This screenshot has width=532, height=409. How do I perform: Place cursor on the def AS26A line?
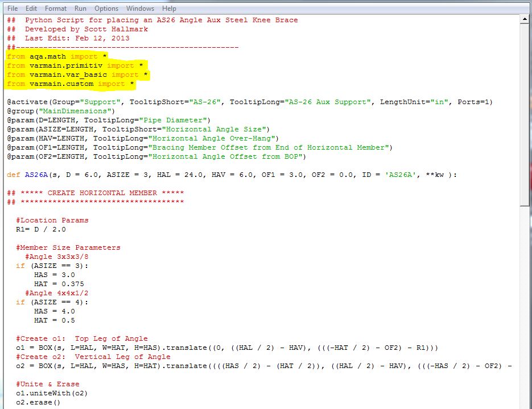pos(171,174)
